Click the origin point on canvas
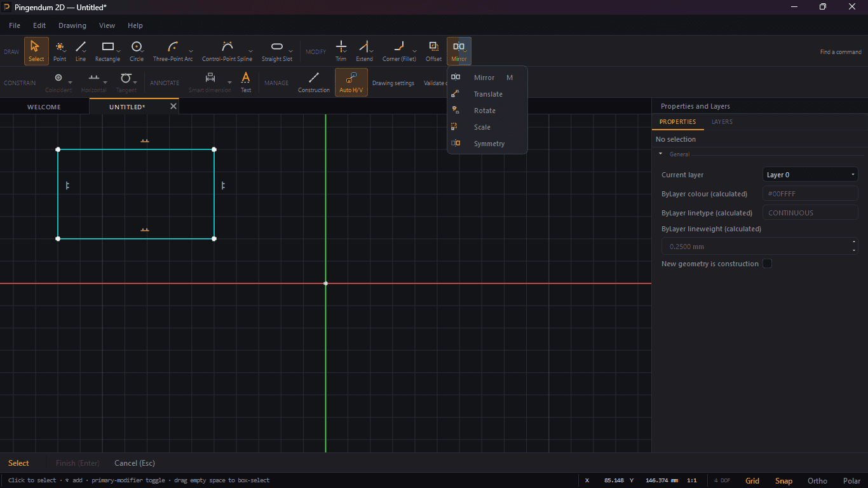 [325, 283]
